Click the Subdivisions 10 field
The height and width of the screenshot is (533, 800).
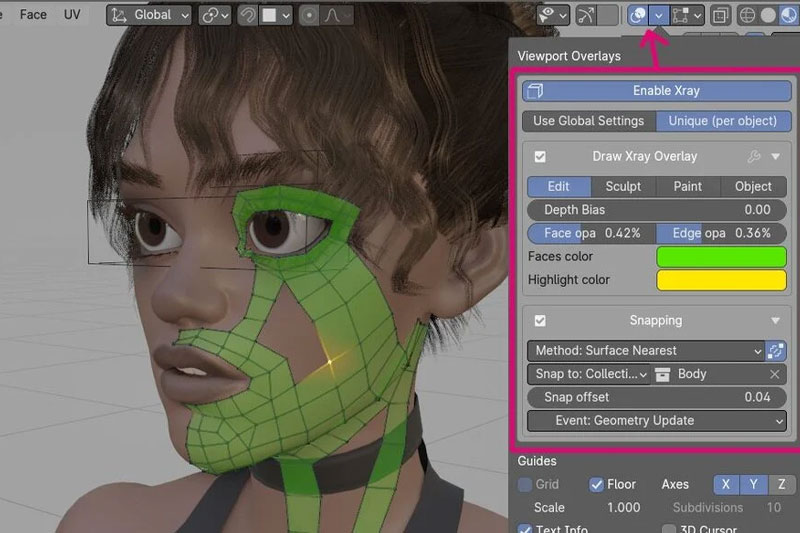click(x=727, y=507)
